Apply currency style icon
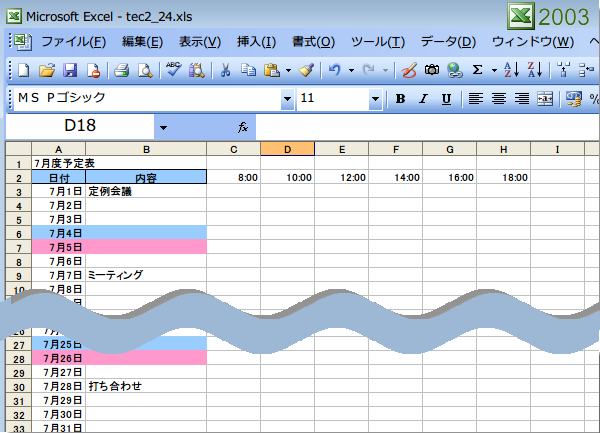600x433 pixels. tap(573, 99)
